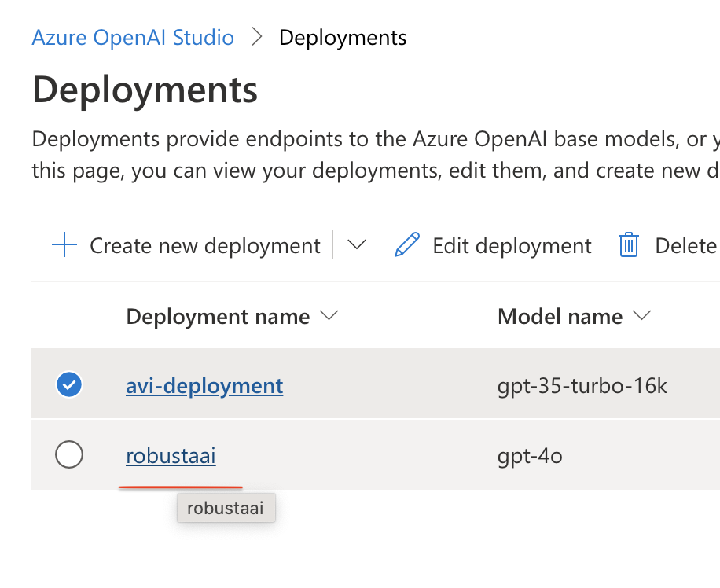This screenshot has width=720, height=588.
Task: Open the Model name column sort chevron
Action: click(641, 316)
